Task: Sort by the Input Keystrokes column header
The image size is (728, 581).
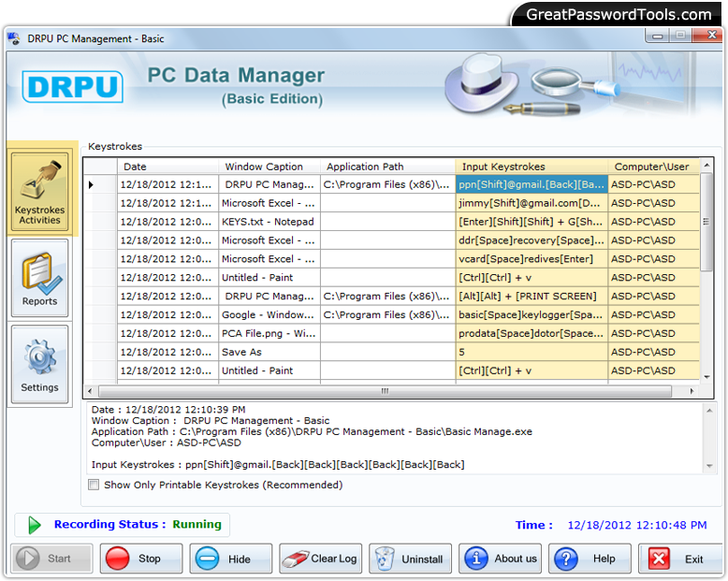Action: tap(531, 167)
